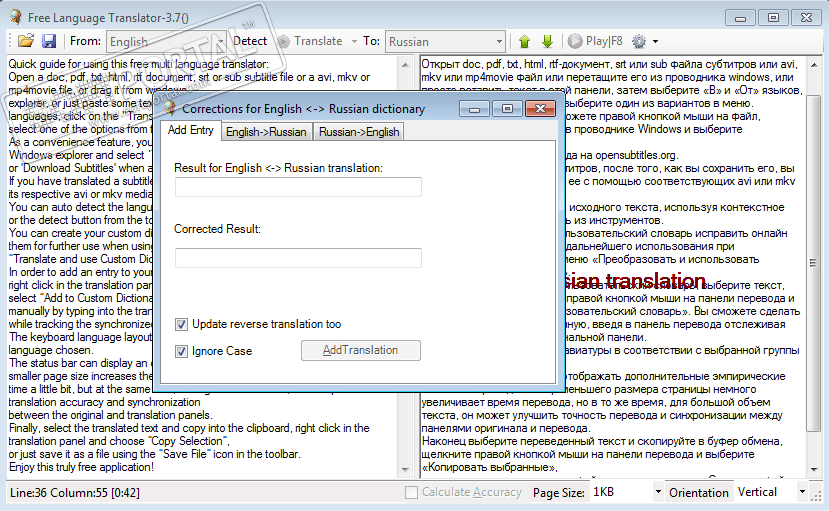Expand the settings gear dropdown arrow

[x=655, y=41]
